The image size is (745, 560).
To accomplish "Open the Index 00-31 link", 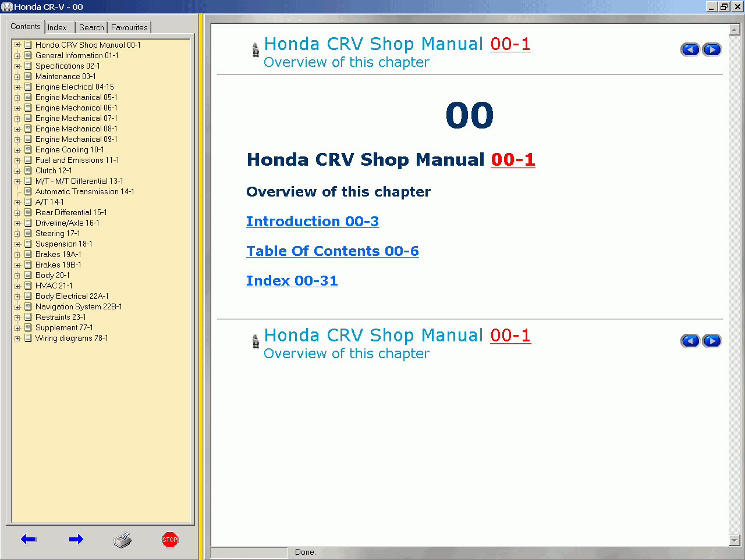I will 292,281.
